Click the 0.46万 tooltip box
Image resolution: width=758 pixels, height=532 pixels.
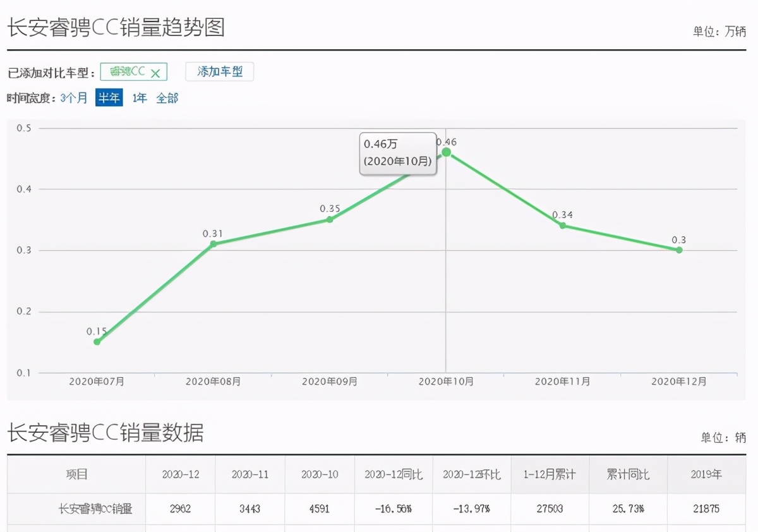click(x=398, y=153)
